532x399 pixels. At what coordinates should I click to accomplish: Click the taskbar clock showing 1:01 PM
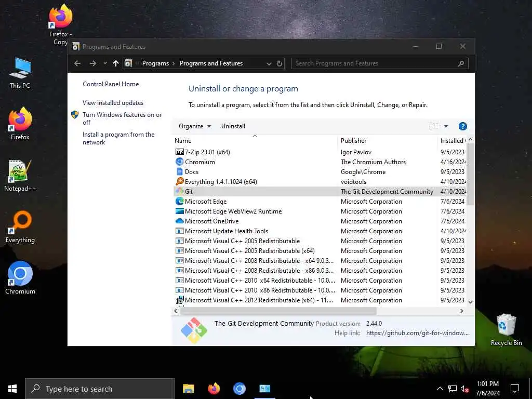click(x=487, y=389)
